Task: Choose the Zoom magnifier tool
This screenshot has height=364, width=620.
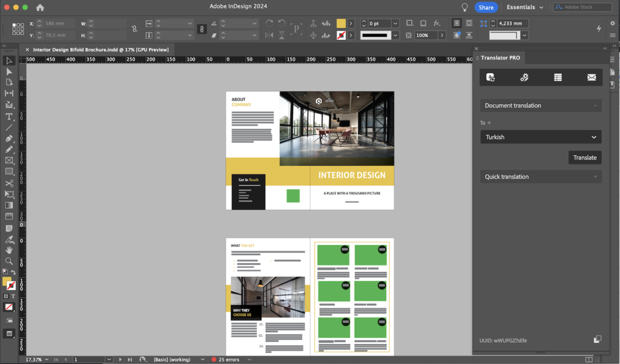Action: [9, 261]
